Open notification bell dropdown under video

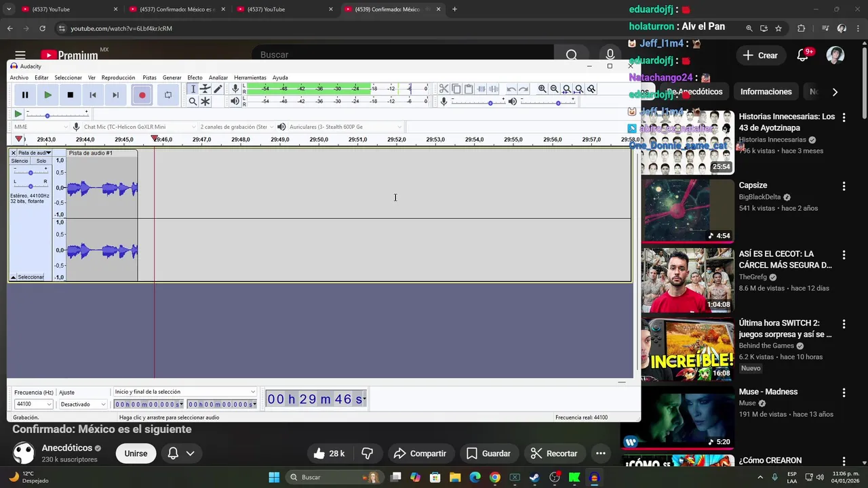point(181,453)
